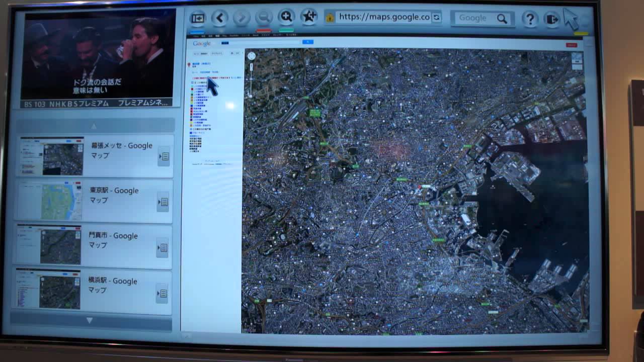Add bookmark with the star plus icon
This screenshot has height=362, width=644.
point(309,17)
